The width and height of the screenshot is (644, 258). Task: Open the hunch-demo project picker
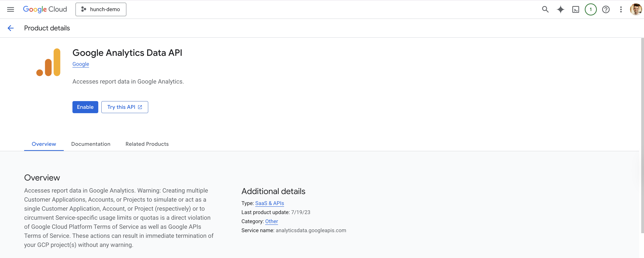tap(101, 9)
